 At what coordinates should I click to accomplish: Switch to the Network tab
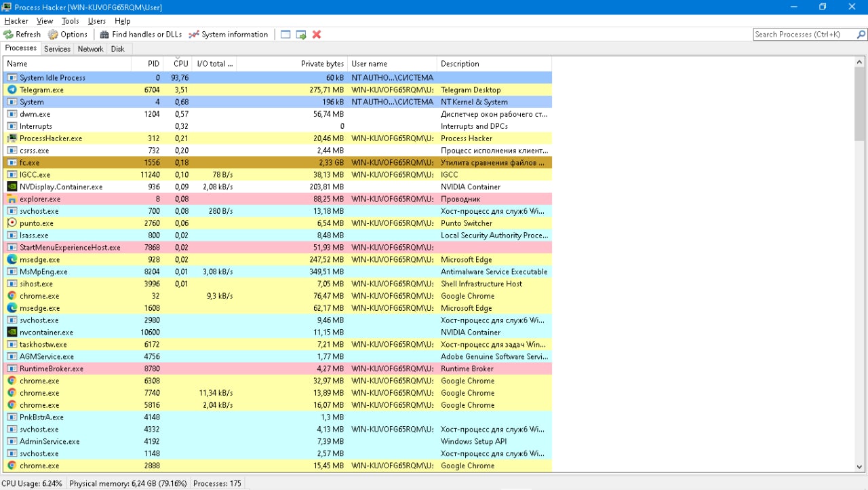pos(90,49)
